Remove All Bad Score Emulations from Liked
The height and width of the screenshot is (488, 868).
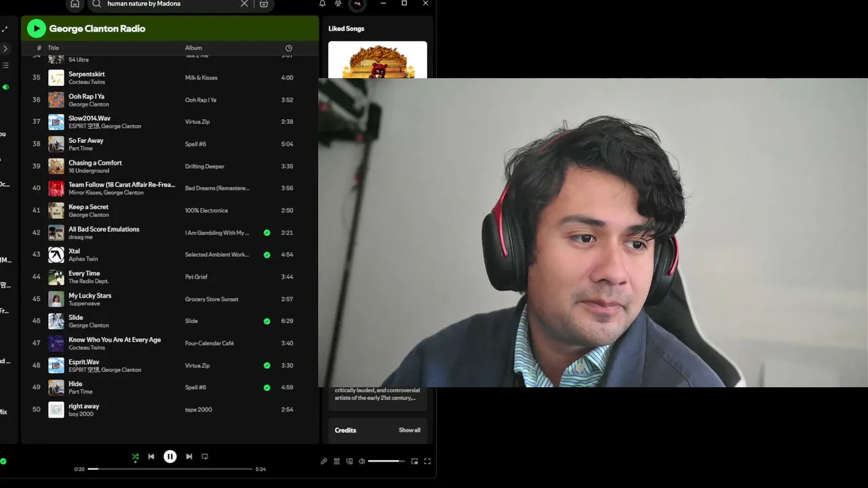[267, 232]
